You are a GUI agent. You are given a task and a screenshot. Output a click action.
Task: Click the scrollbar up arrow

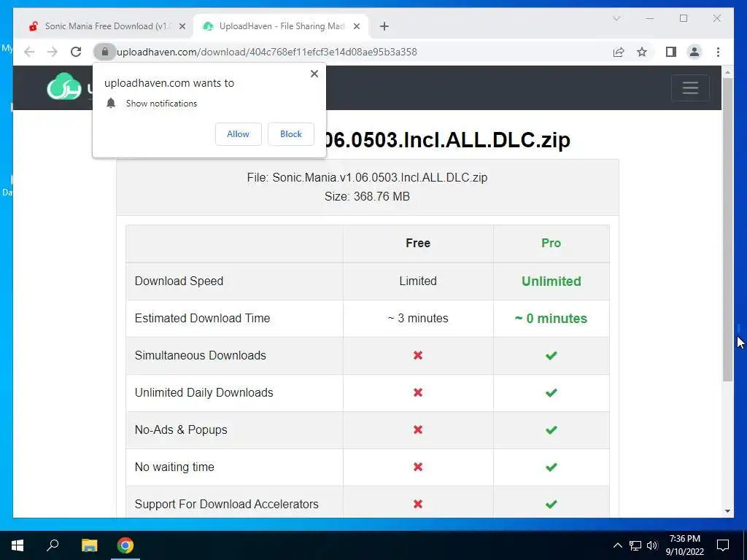pyautogui.click(x=727, y=72)
